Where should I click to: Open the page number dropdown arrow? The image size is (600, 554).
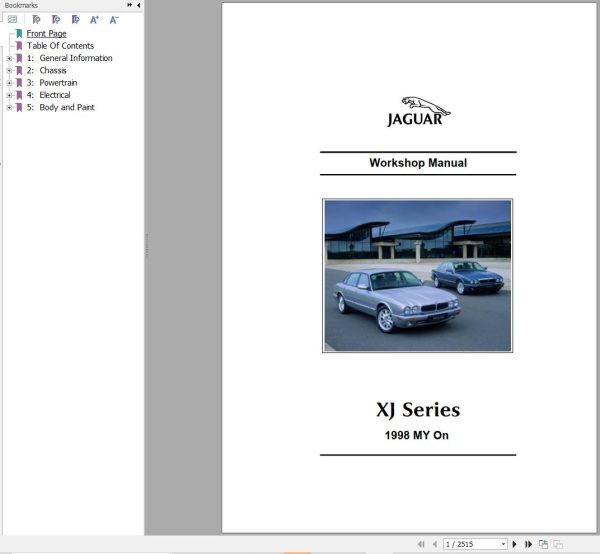503,544
